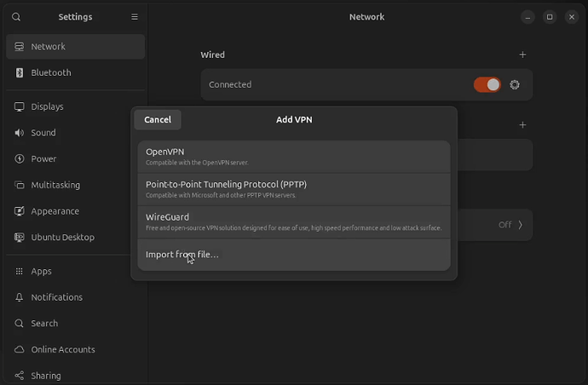Cancel the Add VPN dialog
Viewport: 588px width, 385px height.
point(158,120)
